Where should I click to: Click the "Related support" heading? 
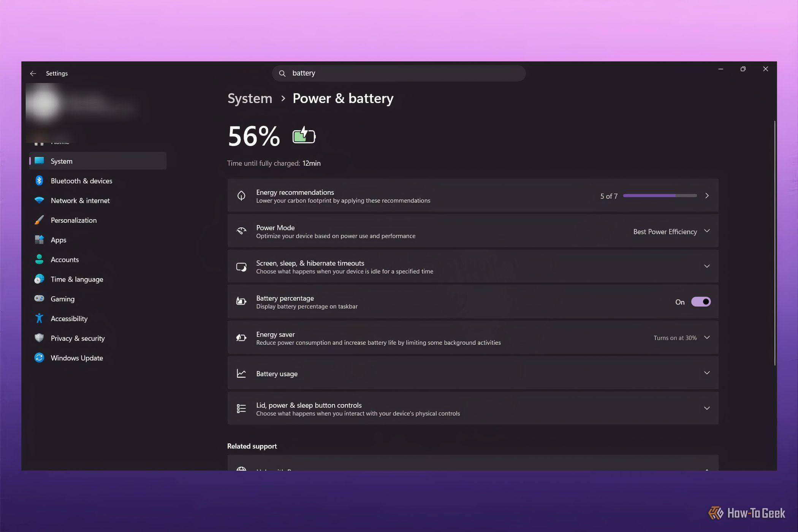[252, 446]
